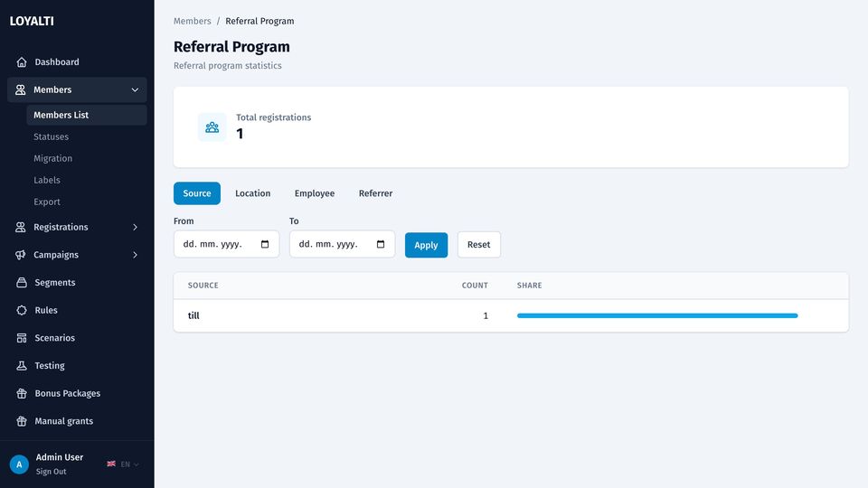The width and height of the screenshot is (868, 488).
Task: Click the COUNT column header
Action: [x=475, y=286]
